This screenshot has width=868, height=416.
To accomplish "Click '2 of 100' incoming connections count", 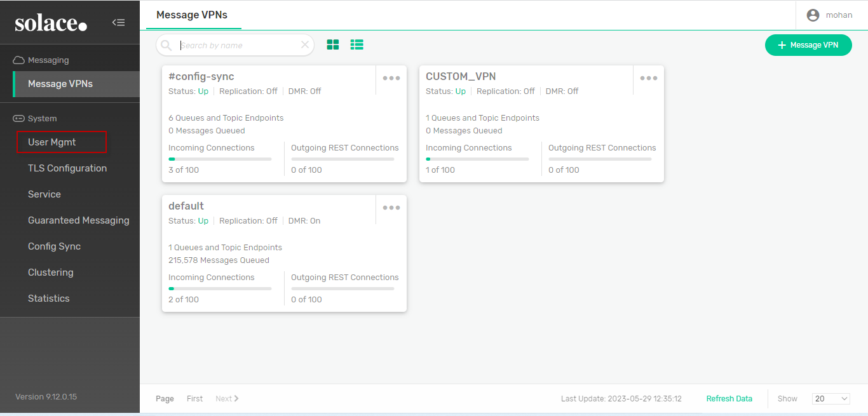I will [184, 300].
